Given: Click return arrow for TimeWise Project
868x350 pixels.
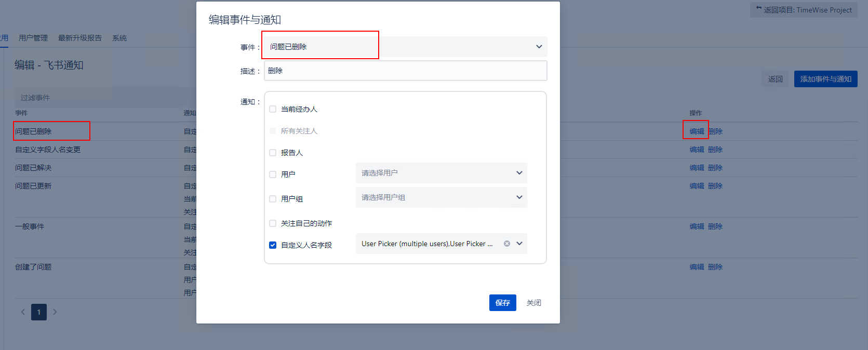Looking at the screenshot, I should click(759, 9).
